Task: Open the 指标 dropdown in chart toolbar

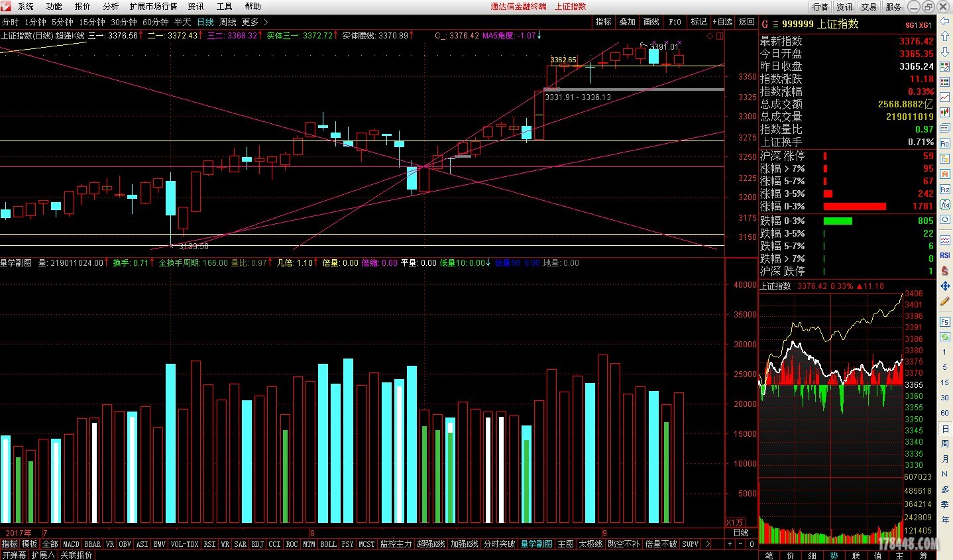Action: [603, 22]
